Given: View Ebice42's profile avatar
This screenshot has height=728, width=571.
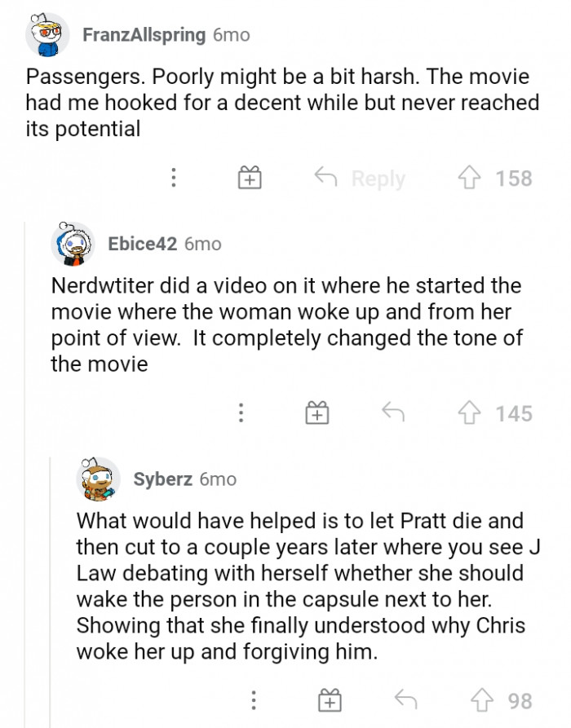Looking at the screenshot, I should click(73, 243).
